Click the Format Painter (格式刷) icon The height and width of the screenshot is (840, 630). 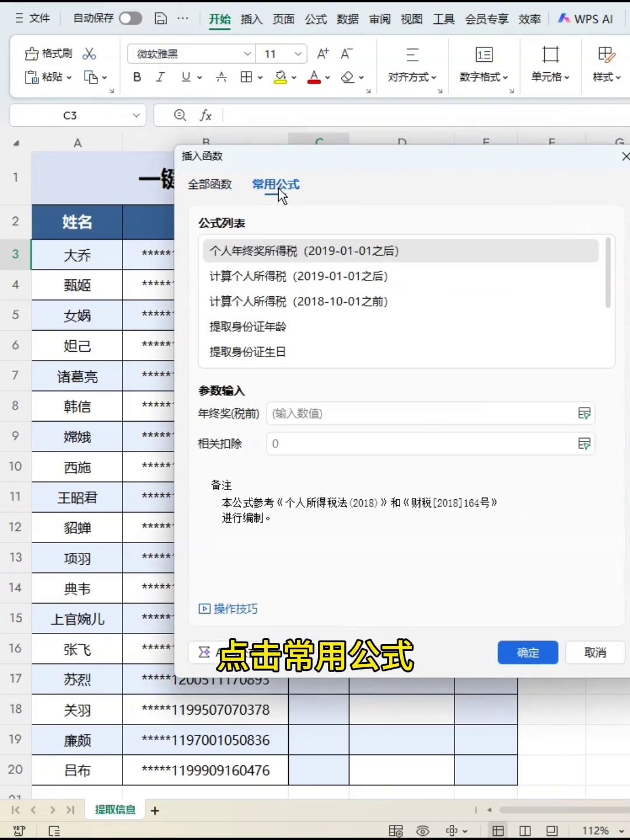click(x=32, y=54)
